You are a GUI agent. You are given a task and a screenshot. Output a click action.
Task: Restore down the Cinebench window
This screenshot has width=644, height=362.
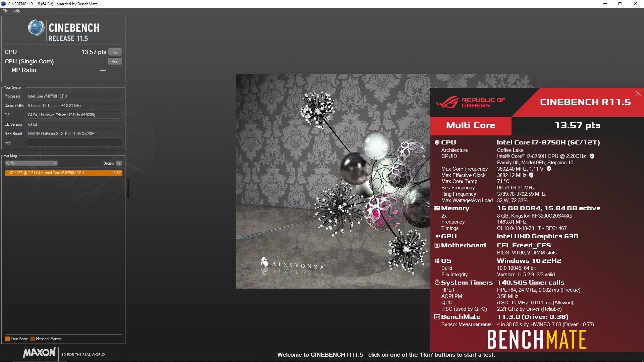click(620, 4)
